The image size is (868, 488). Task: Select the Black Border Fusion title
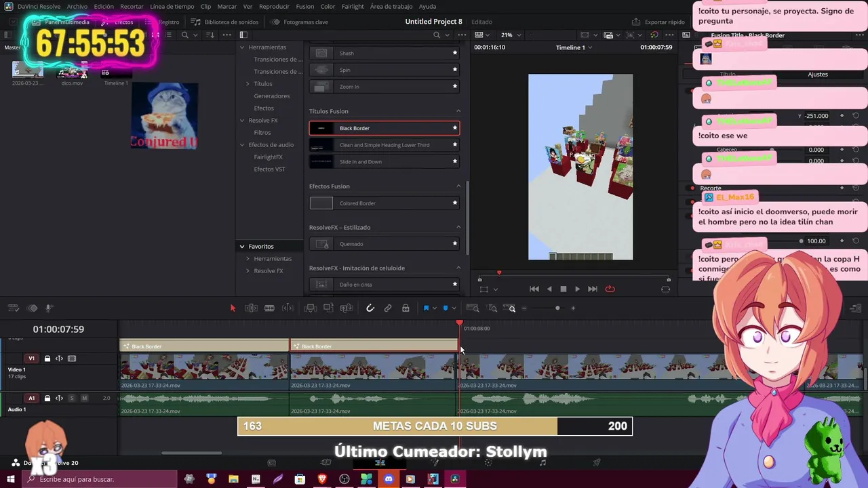coord(384,128)
